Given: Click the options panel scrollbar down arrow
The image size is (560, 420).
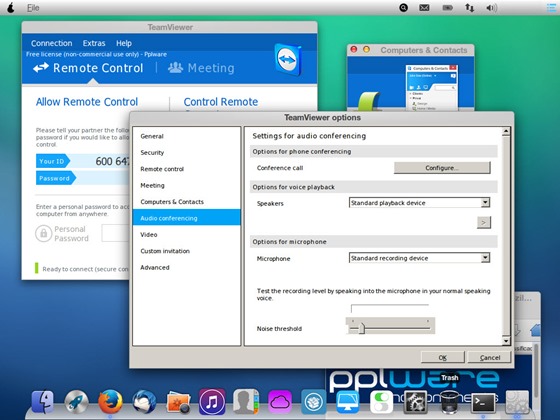Looking at the screenshot, I should (506, 341).
